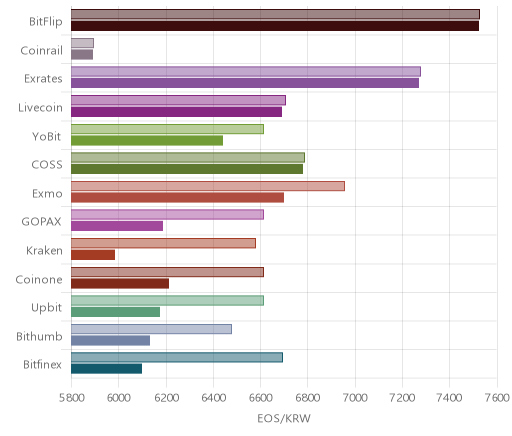Click the Bitfinex category label
The image size is (512, 436).
42,365
